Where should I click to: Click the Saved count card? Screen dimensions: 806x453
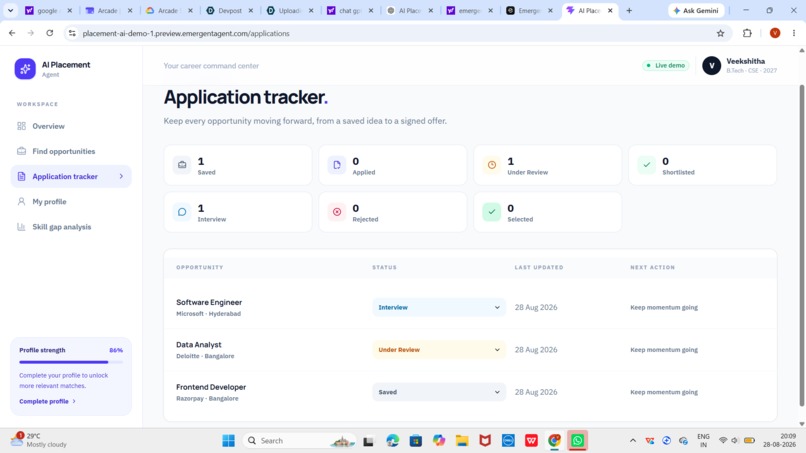237,165
